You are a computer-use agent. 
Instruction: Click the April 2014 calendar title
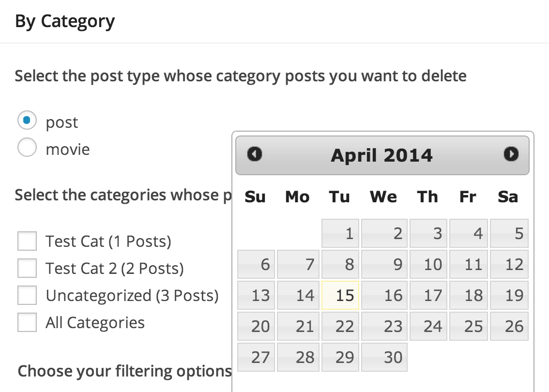coord(381,155)
